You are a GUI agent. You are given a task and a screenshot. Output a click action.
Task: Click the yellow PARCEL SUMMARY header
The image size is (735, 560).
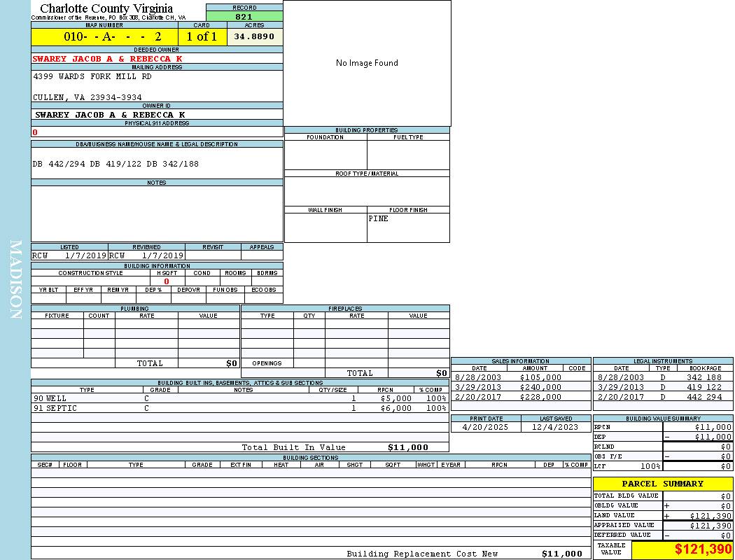[x=662, y=484]
